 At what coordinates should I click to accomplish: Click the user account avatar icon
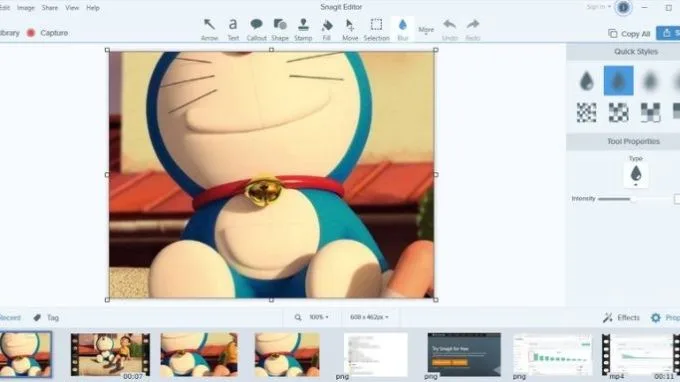pos(623,7)
